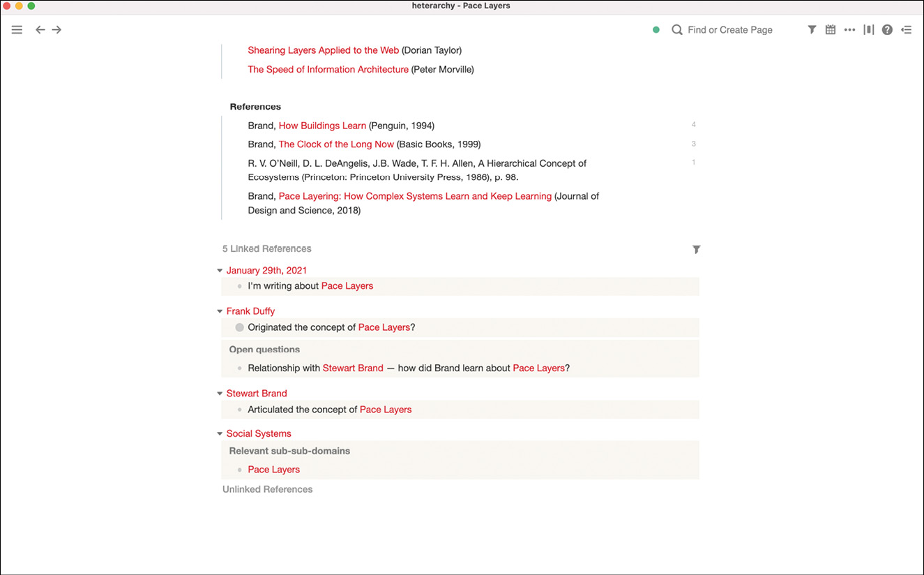This screenshot has height=575, width=924.
Task: Open the How Buildings Learn link
Action: (322, 126)
